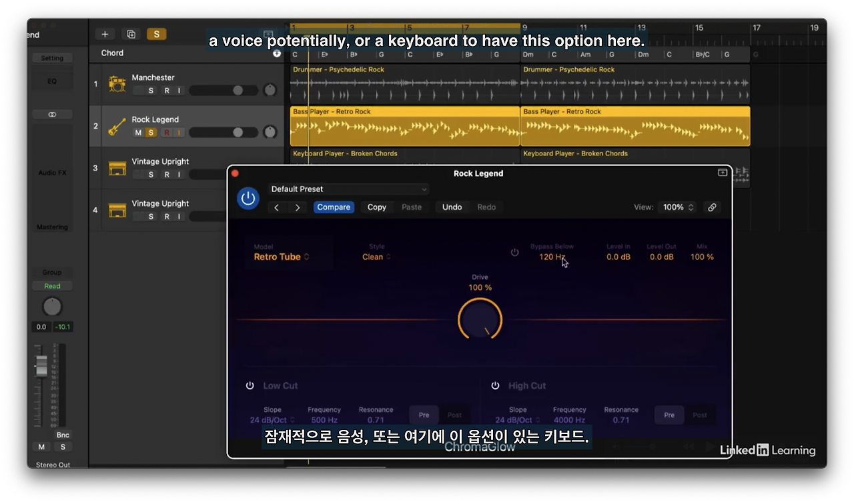Click the link icon in plugin header
Screen dimensions: 854x504
(x=712, y=207)
